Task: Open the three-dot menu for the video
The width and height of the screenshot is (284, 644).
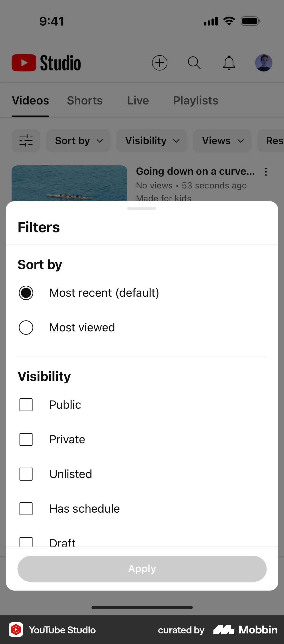Action: (266, 172)
